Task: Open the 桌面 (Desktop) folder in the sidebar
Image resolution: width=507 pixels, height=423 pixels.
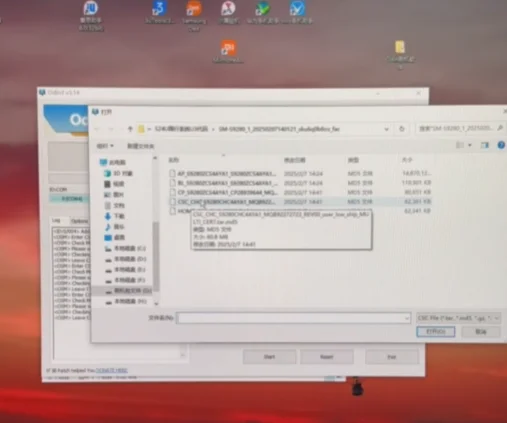Action: click(x=114, y=237)
